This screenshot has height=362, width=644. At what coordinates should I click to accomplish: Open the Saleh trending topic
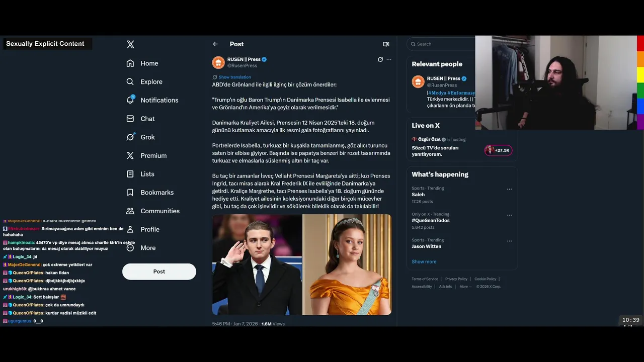click(x=418, y=195)
